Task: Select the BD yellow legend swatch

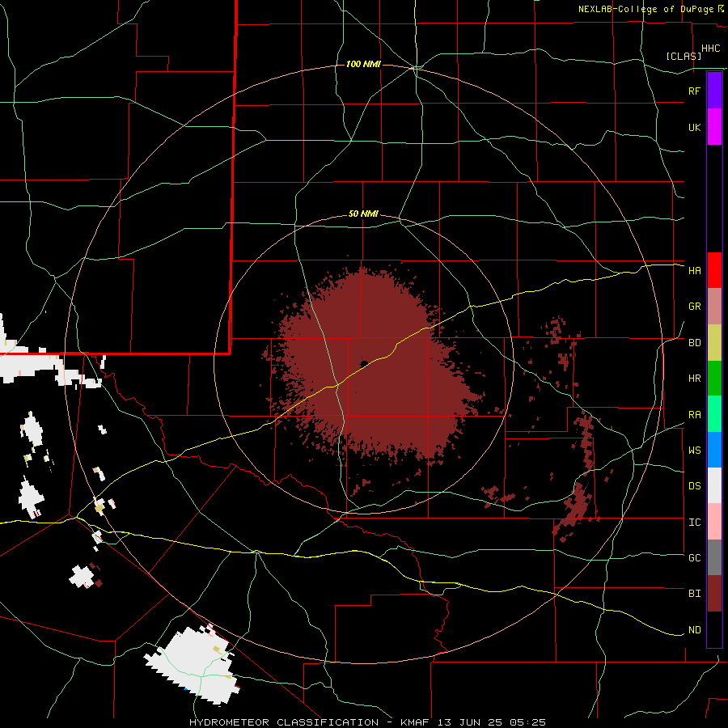Action: pyautogui.click(x=714, y=343)
